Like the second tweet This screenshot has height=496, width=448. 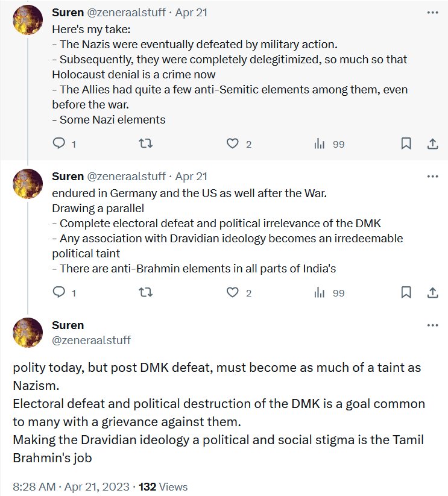point(233,292)
